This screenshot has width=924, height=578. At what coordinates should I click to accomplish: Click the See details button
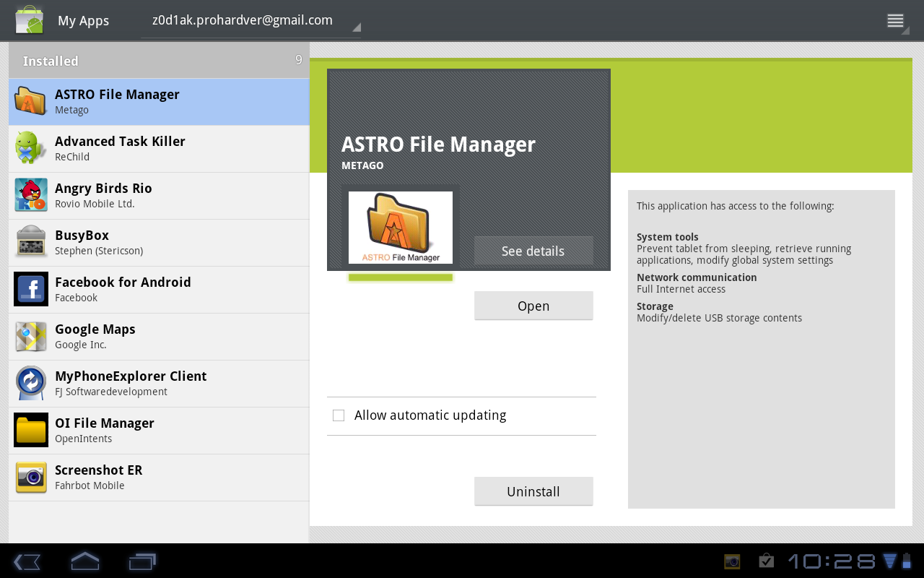coord(533,251)
